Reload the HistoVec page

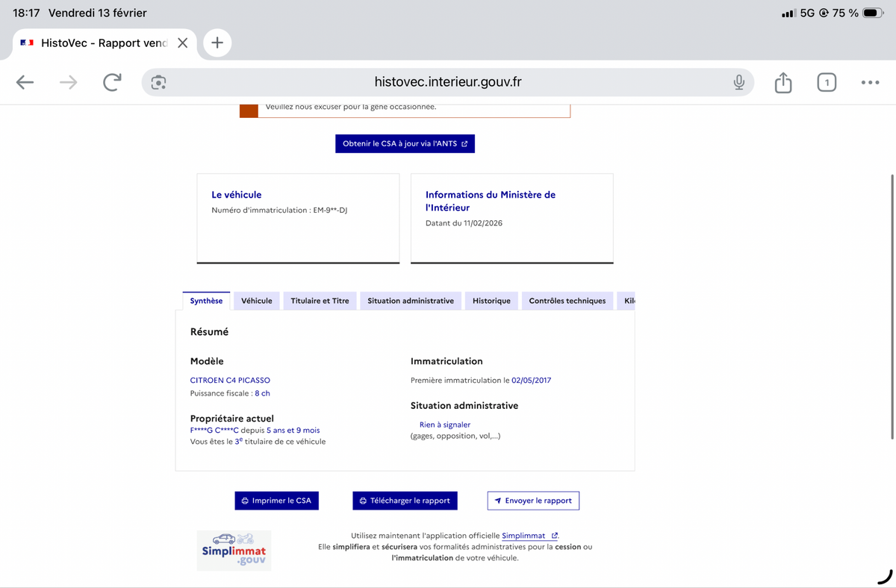pos(112,82)
